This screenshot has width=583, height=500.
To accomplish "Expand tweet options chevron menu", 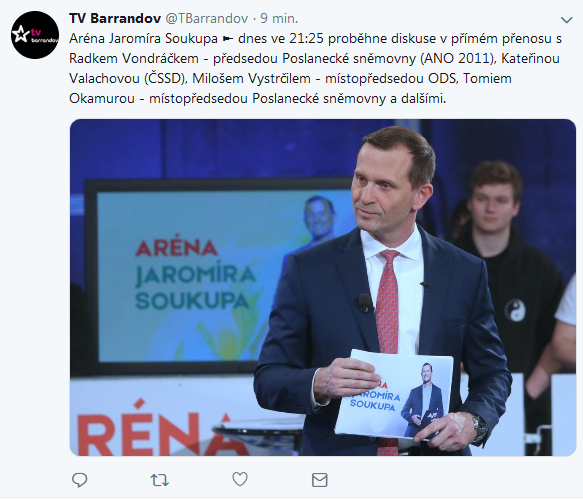I will (x=566, y=20).
